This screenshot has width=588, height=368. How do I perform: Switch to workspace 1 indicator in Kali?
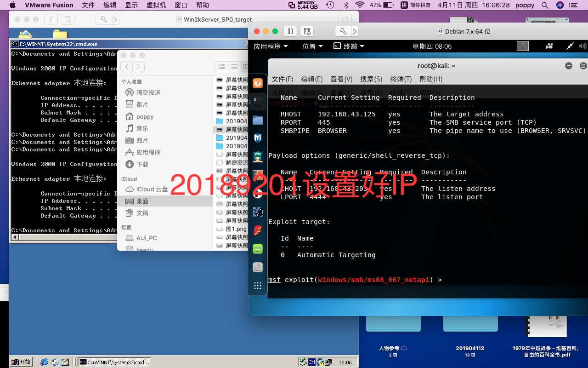[x=522, y=46]
